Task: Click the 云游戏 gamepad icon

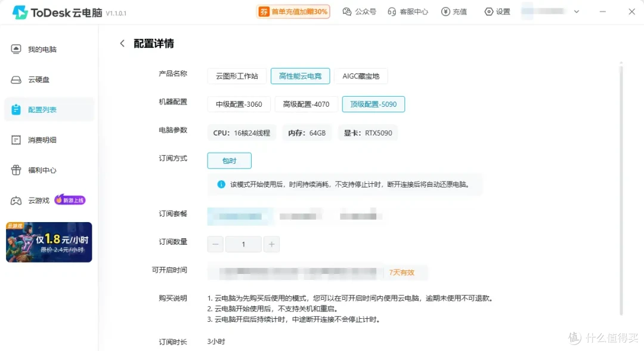Action: click(x=16, y=201)
